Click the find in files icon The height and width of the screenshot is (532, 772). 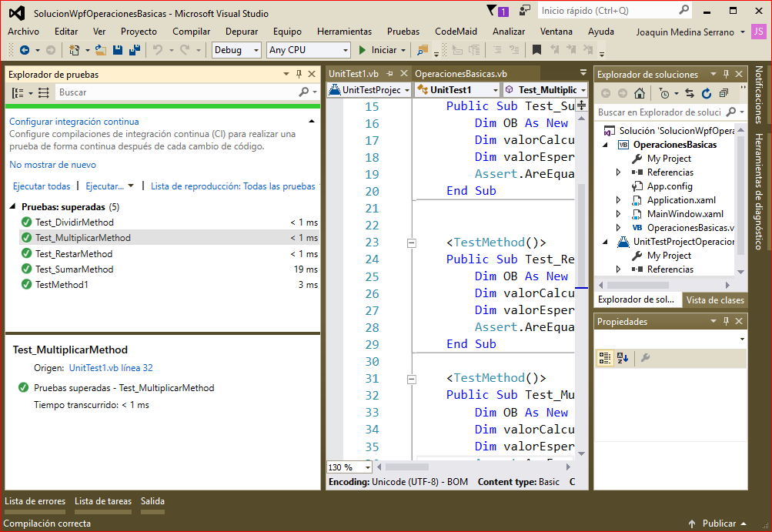point(423,50)
